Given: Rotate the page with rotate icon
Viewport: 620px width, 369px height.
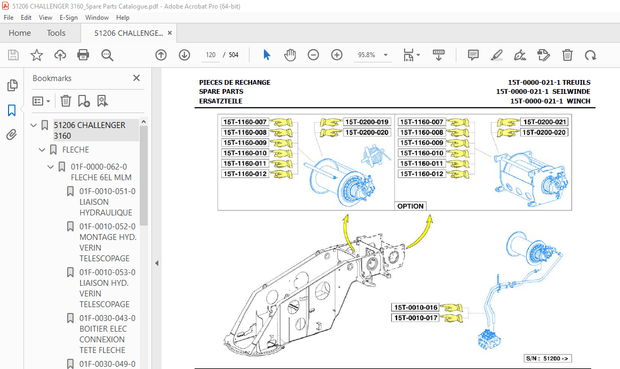Looking at the screenshot, I should (x=590, y=55).
